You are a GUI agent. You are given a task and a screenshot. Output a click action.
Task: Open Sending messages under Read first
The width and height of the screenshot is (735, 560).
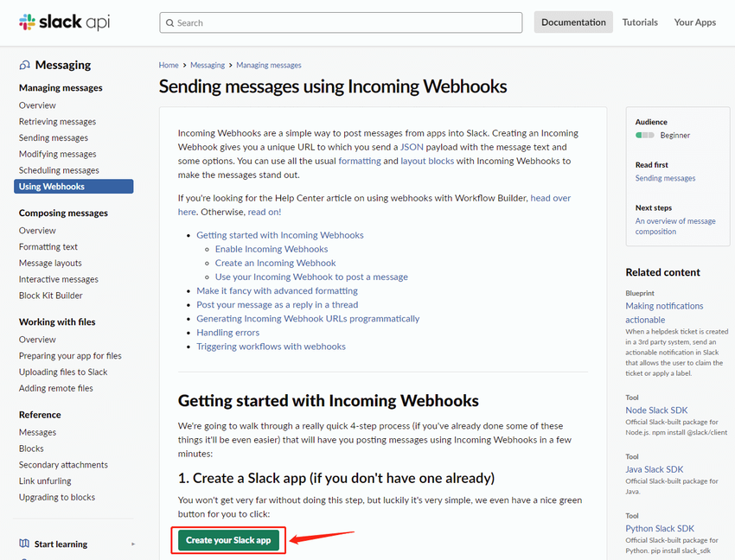665,178
